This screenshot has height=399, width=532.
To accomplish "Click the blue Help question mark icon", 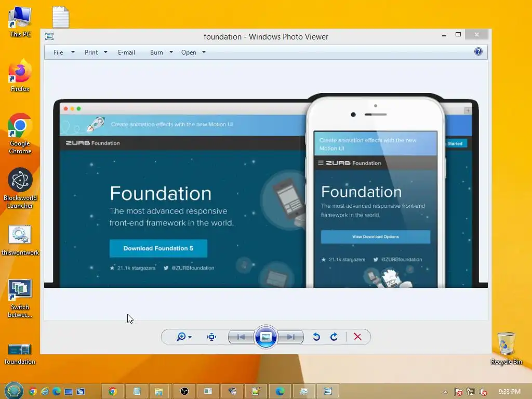I will click(x=478, y=51).
